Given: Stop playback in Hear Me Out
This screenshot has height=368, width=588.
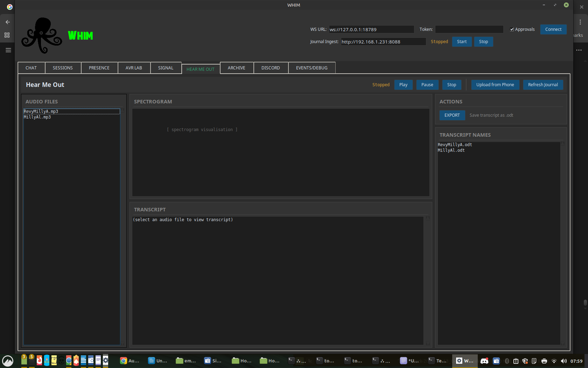Looking at the screenshot, I should pyautogui.click(x=451, y=85).
